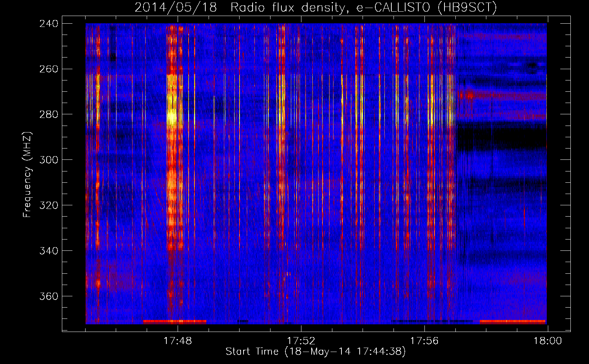
Task: Click the 17:56 time tick label
Action: click(x=424, y=341)
